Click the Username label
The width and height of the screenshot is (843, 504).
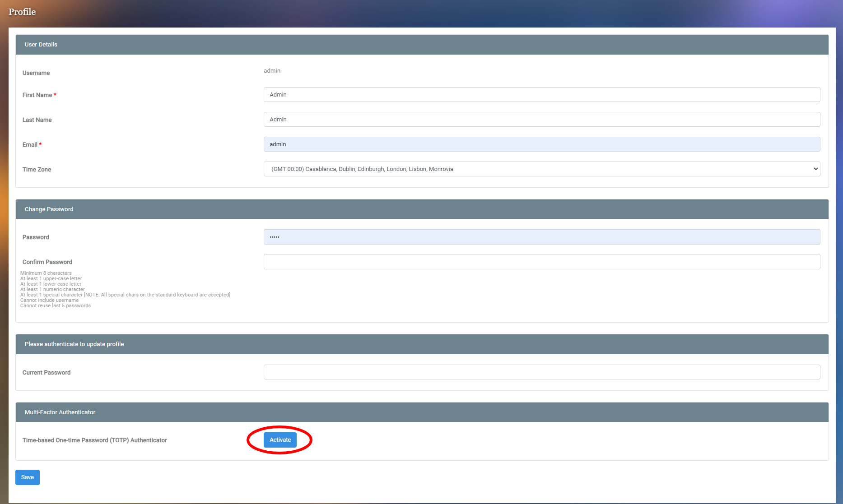[x=36, y=73]
